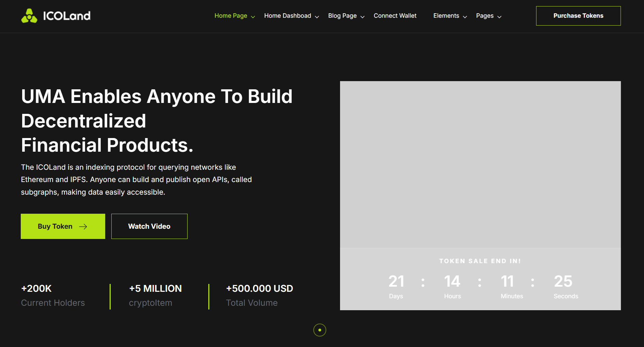Click the ICOLand brand name text
Image resolution: width=644 pixels, height=347 pixels.
(67, 16)
